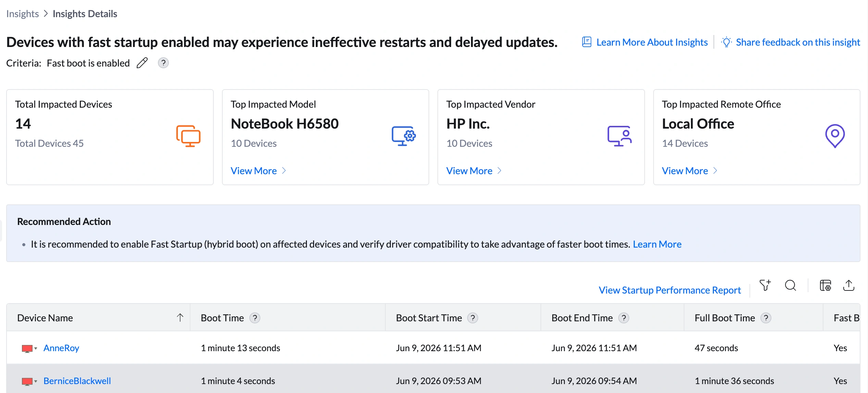The image size is (868, 393).
Task: Select '1 minute 4 seconds' boot time cell
Action: (238, 381)
